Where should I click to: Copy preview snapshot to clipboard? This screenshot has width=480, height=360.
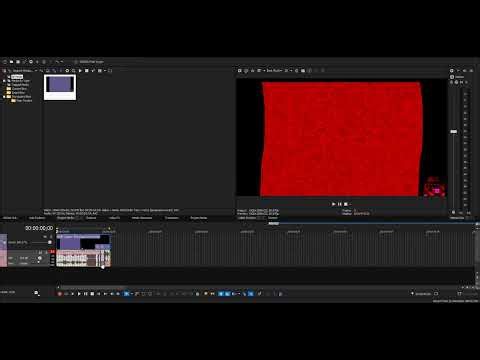click(297, 71)
